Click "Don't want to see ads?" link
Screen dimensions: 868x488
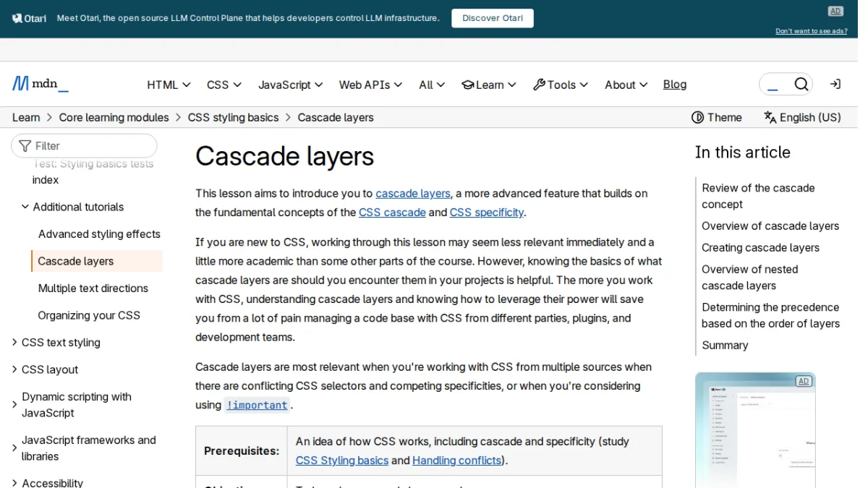[812, 31]
